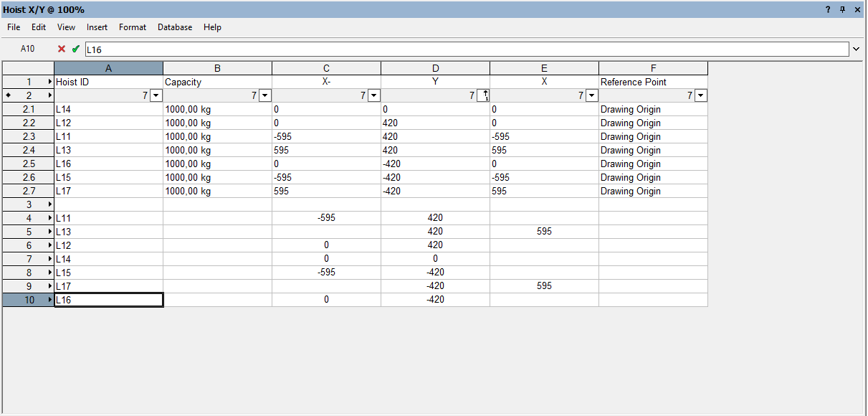Click the row 1 header arrow
Image resolution: width=868 pixels, height=416 pixels.
[x=50, y=82]
